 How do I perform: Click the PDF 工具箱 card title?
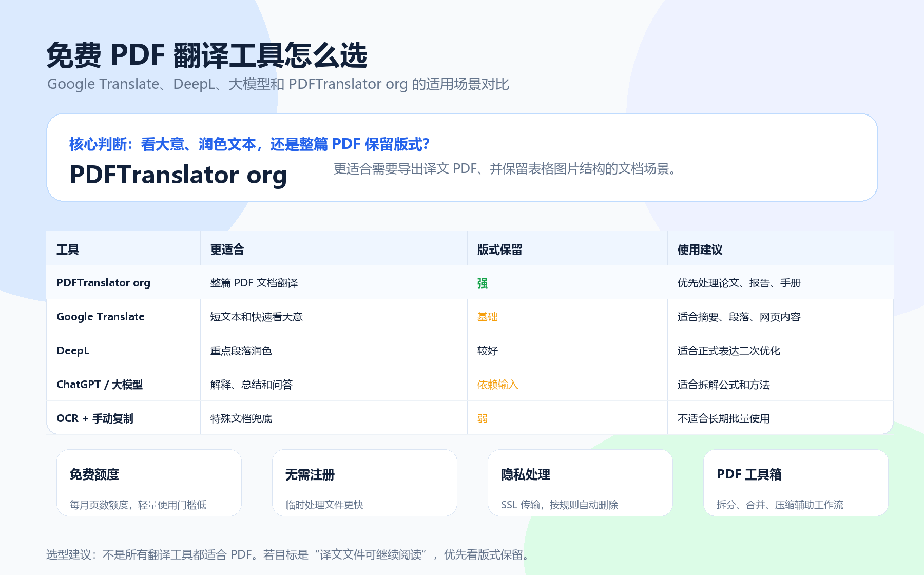point(749,474)
